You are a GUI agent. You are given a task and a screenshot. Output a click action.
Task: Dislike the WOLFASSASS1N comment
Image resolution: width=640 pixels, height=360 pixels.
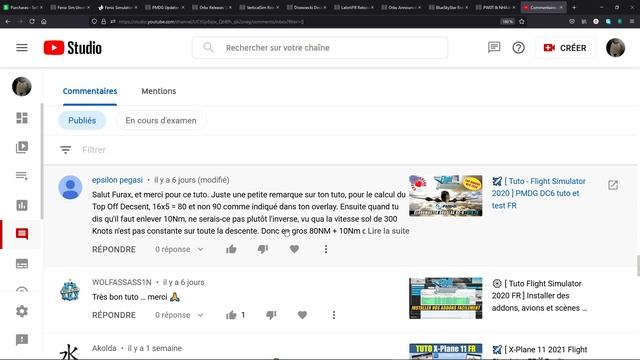[271, 315]
